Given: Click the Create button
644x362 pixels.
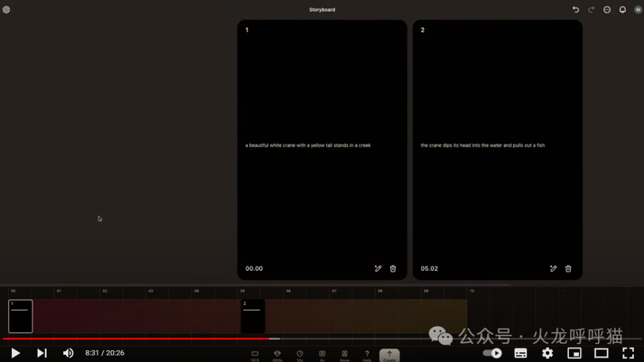Looking at the screenshot, I should point(389,355).
